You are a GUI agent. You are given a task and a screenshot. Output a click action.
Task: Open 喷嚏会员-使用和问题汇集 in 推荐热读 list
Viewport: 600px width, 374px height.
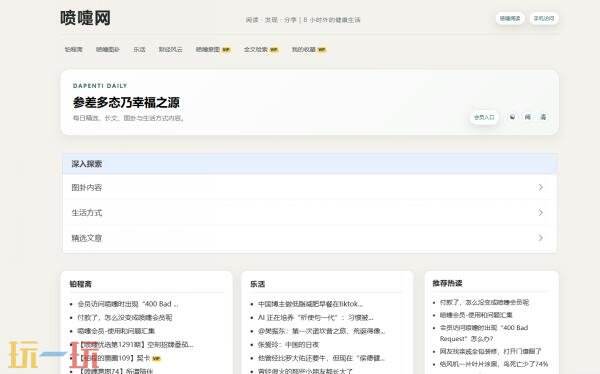[476, 315]
